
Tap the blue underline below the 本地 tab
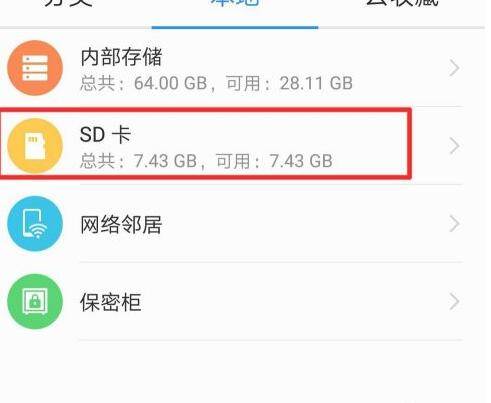click(235, 27)
